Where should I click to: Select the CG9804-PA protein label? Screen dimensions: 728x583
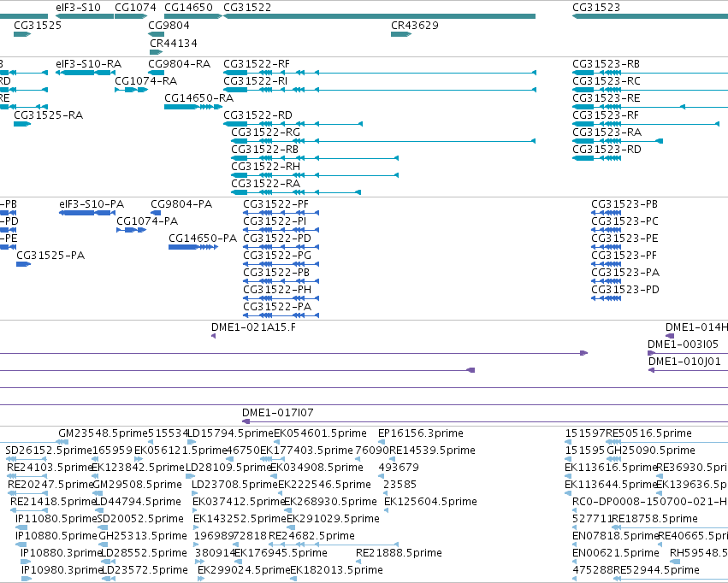[181, 204]
